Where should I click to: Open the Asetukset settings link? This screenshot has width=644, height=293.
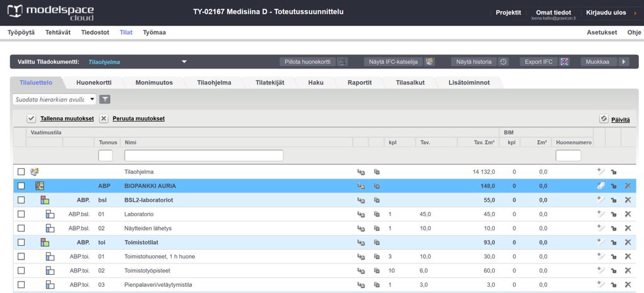(602, 33)
